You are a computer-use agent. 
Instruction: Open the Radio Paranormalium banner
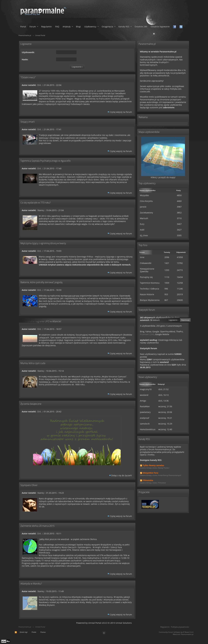pyautogui.click(x=150, y=504)
